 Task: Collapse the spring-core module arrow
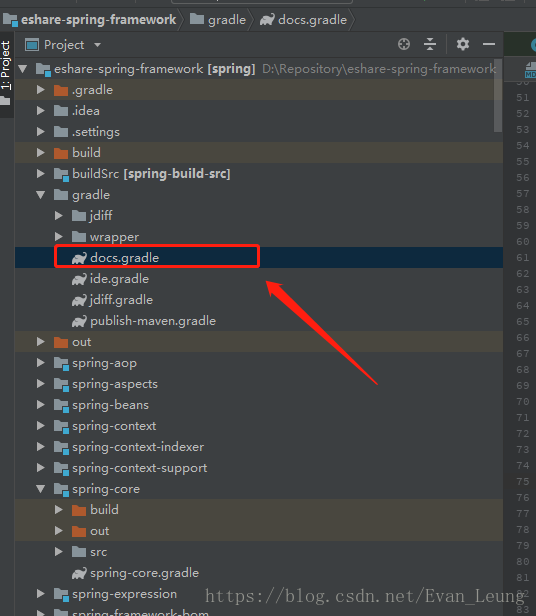40,489
